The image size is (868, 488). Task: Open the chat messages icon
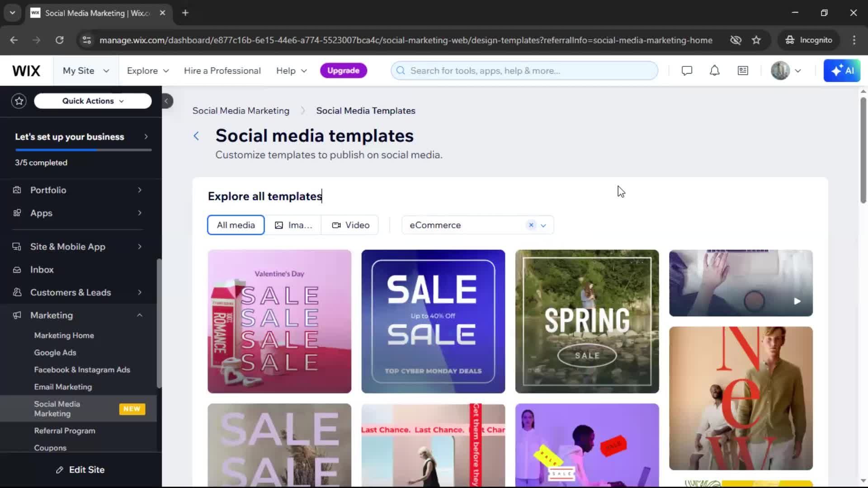[687, 70]
